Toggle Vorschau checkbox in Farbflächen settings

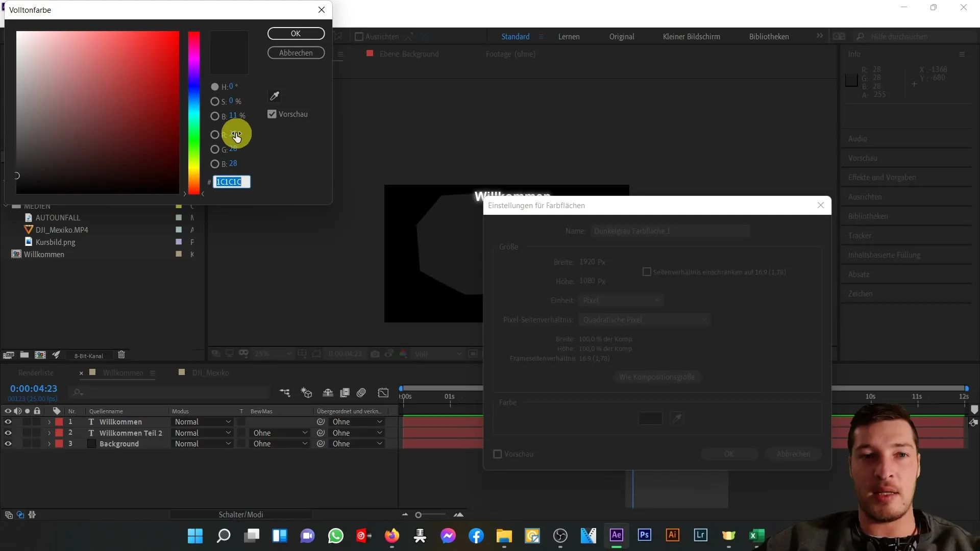click(498, 454)
